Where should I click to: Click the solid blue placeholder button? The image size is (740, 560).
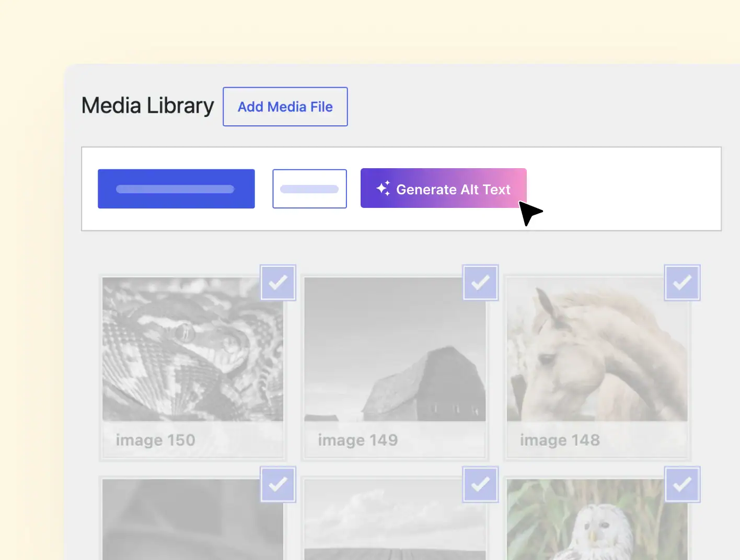click(x=176, y=189)
